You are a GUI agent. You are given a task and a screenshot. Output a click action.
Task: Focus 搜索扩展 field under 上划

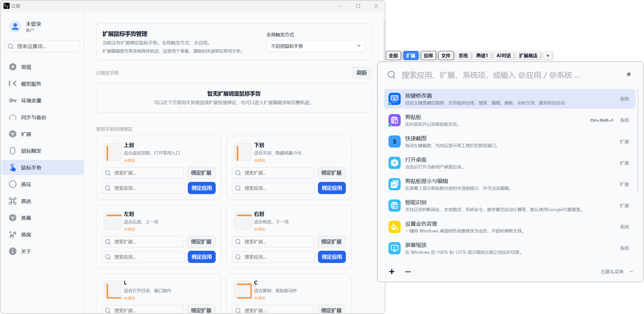tap(143, 173)
